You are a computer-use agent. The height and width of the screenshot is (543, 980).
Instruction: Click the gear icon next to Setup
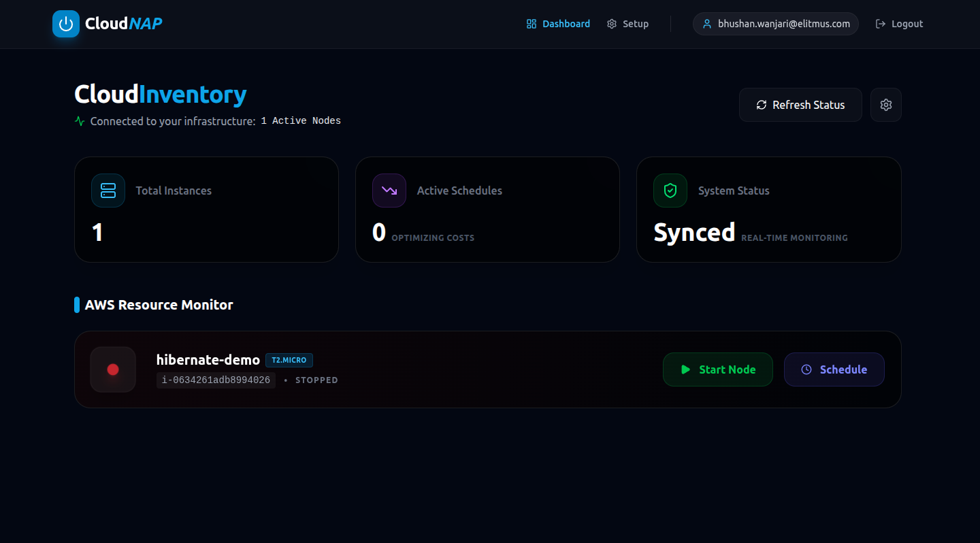click(611, 23)
